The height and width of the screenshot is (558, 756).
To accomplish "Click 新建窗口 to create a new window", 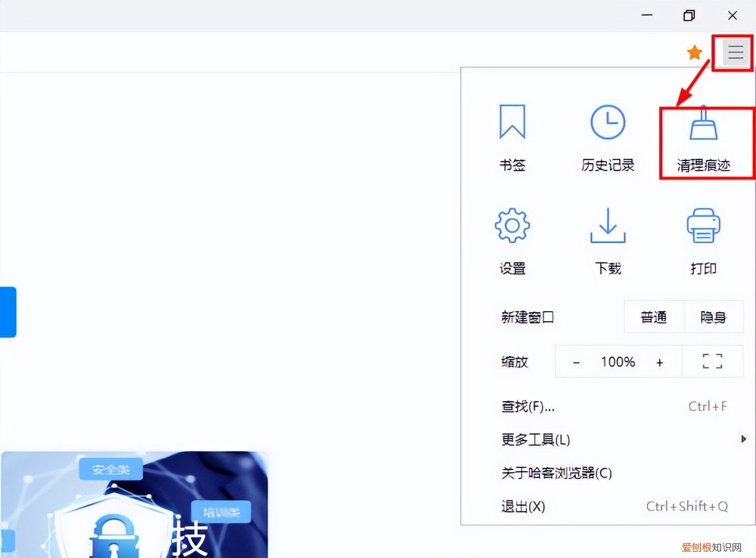I will pyautogui.click(x=527, y=317).
